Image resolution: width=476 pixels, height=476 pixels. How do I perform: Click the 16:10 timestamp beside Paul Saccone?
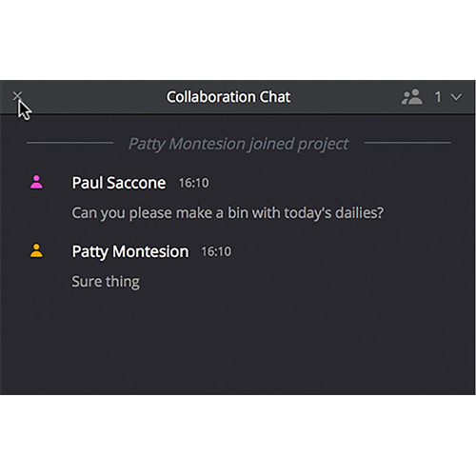(193, 183)
